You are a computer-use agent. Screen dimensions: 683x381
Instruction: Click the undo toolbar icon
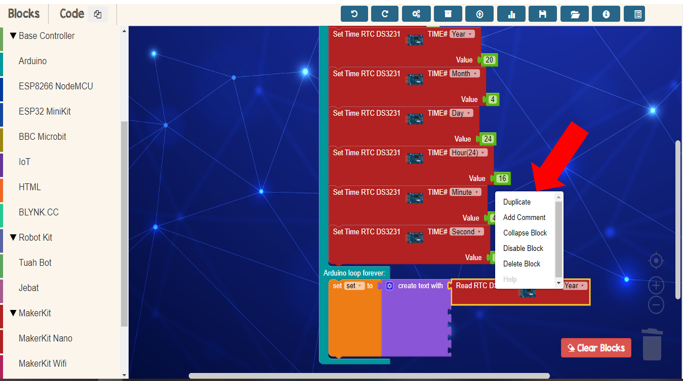coord(354,14)
